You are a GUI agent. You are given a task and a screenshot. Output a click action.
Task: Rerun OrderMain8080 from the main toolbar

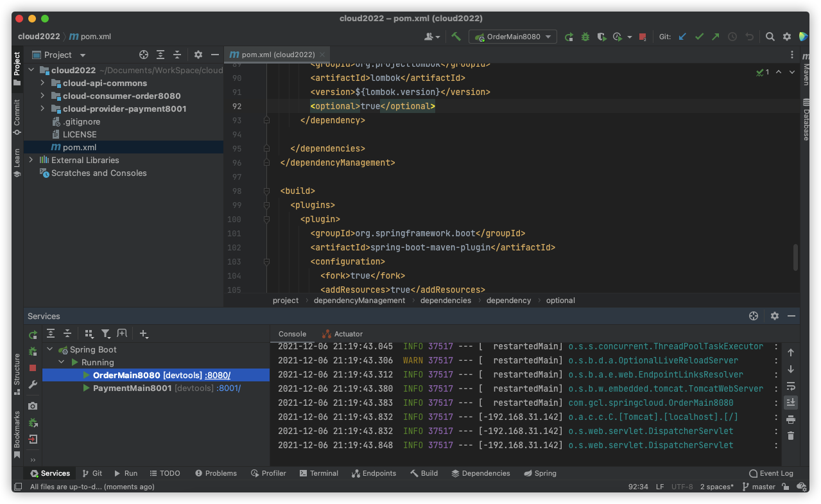(569, 37)
